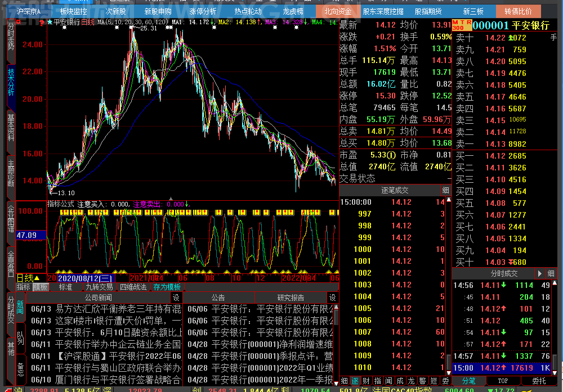Viewport: 563px width, 392px height.
Task: Select the 备忘 vertical tab
Action: click(x=20, y=369)
